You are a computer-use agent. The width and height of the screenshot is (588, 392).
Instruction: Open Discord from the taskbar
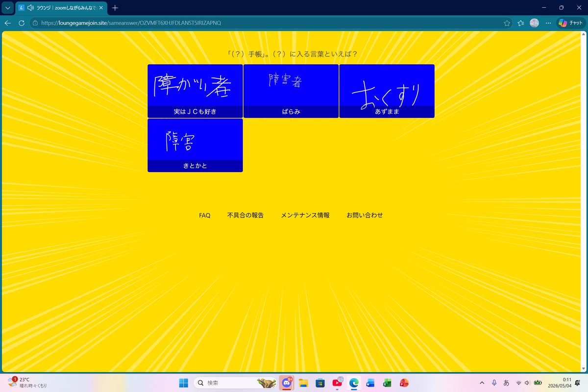tap(286, 383)
